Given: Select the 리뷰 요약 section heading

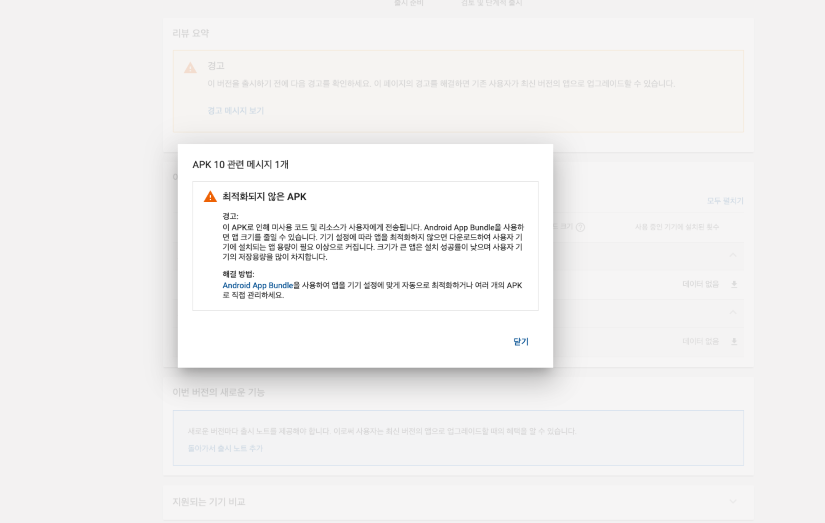Looking at the screenshot, I should [190, 33].
